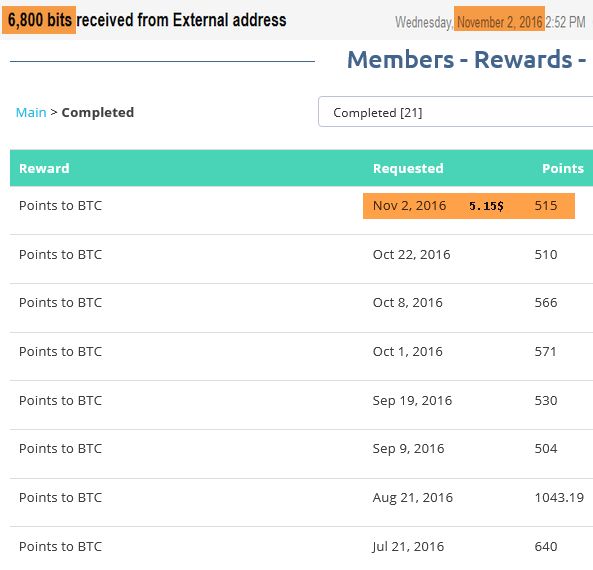Image resolution: width=593 pixels, height=570 pixels.
Task: Select the Oct 8, 2016 date cell
Action: (x=408, y=303)
